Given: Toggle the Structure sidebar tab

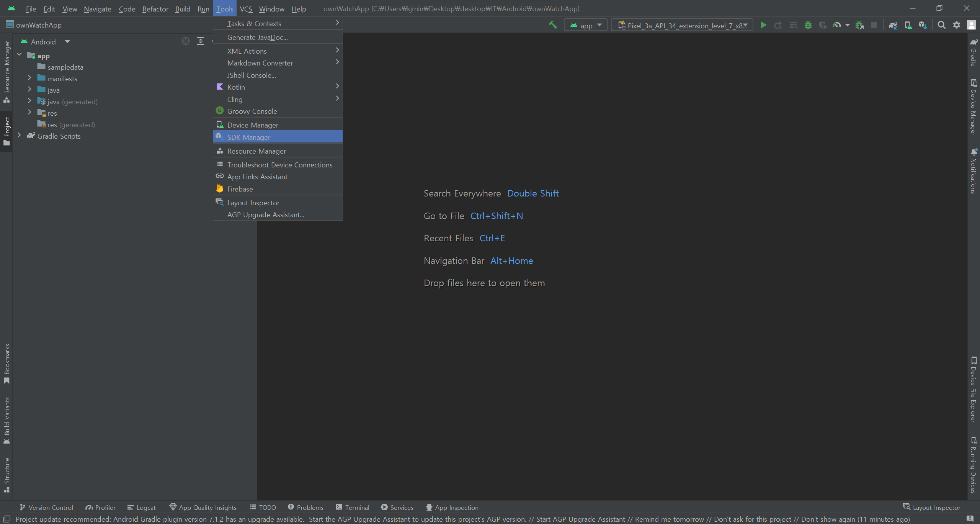Looking at the screenshot, I should pyautogui.click(x=7, y=475).
